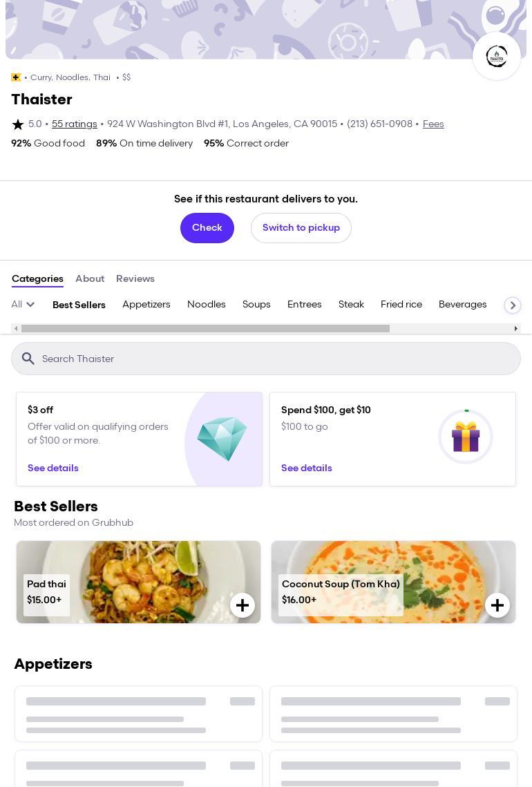Jump to the Noodles category

tap(207, 305)
